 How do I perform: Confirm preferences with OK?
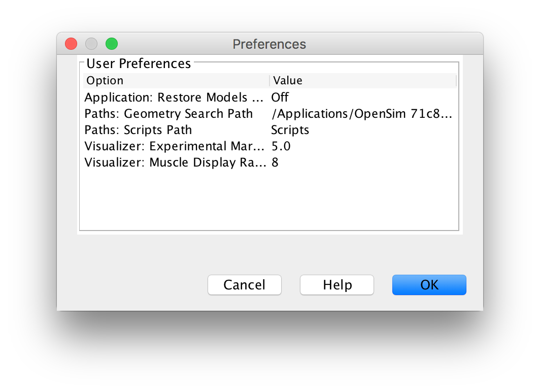pyautogui.click(x=429, y=285)
